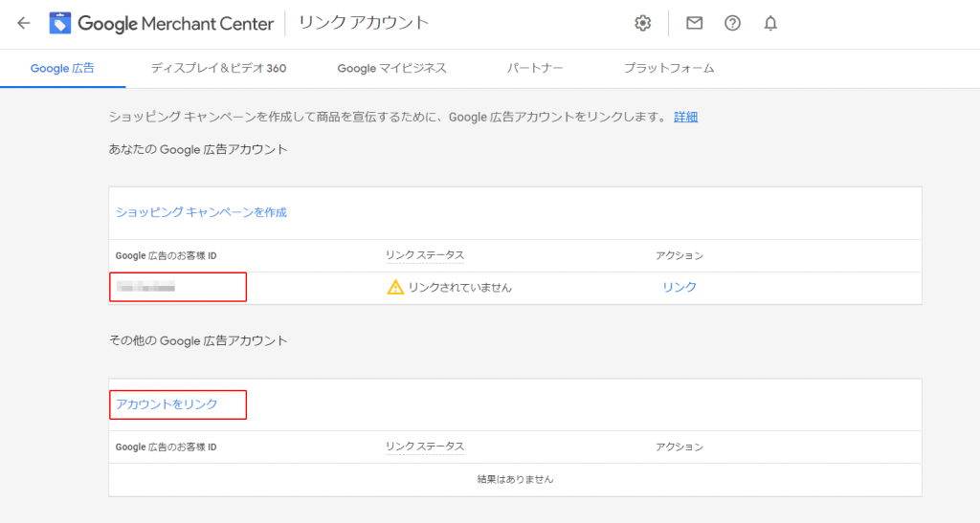Click the yellow warning triangle icon
The image size is (980, 523).
point(395,287)
